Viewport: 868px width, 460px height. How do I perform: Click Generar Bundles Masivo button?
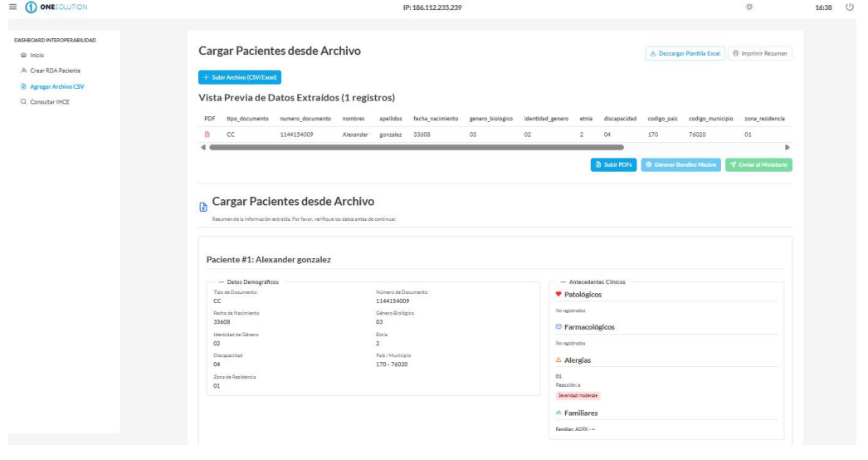coord(681,164)
